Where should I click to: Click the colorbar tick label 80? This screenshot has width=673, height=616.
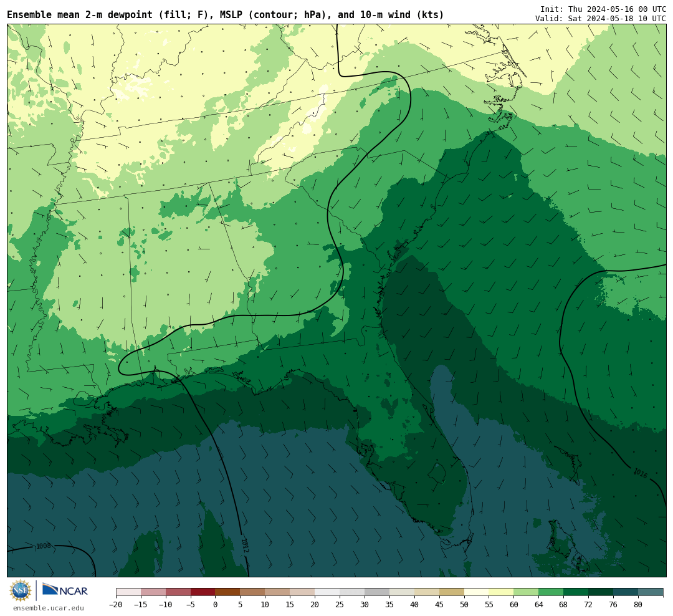coord(638,605)
